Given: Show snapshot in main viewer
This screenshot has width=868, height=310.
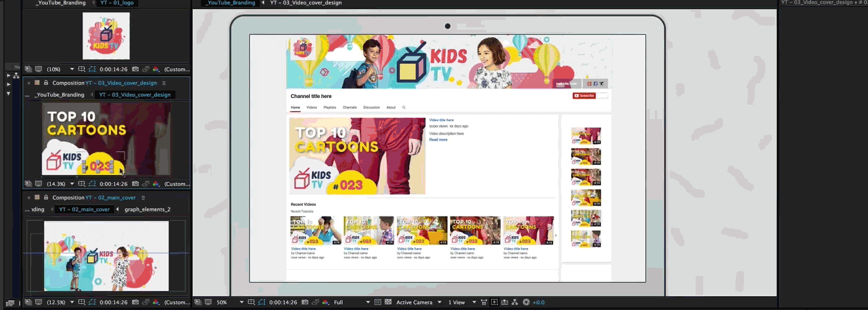Looking at the screenshot, I should tap(316, 302).
